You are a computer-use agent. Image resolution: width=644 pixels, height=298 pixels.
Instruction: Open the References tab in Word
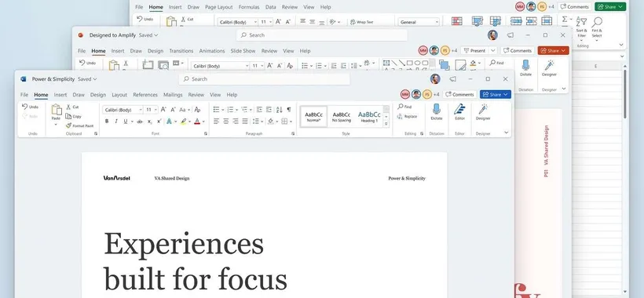click(145, 95)
